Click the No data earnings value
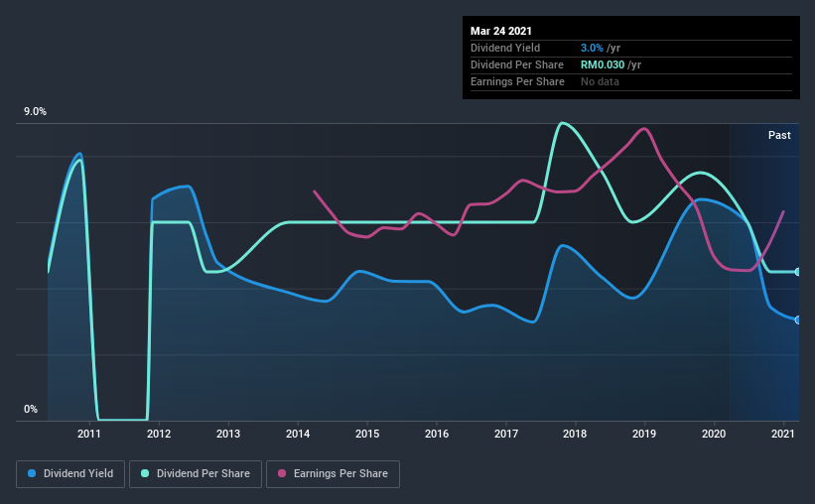 [x=600, y=81]
